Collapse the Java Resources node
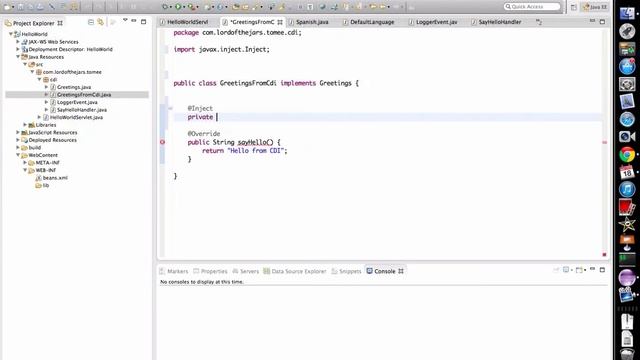The image size is (640, 360). click(x=18, y=57)
